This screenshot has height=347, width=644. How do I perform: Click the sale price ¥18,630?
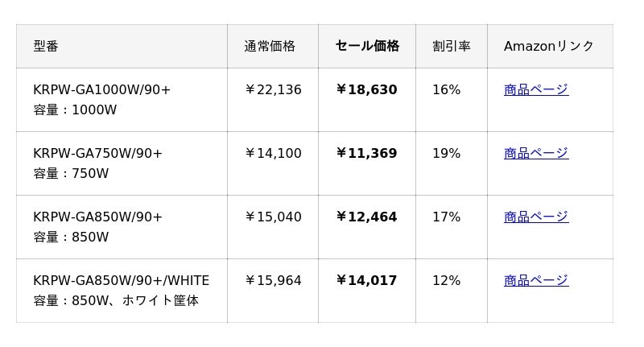coord(366,89)
